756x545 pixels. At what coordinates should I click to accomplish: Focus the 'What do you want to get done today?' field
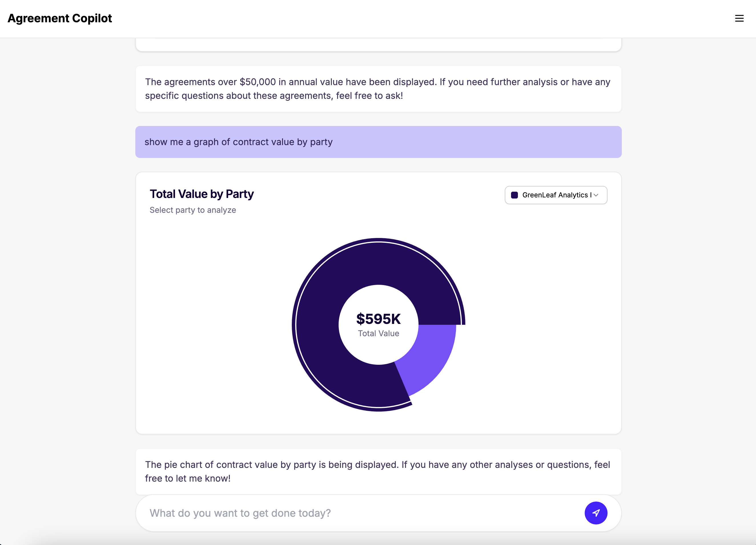pyautogui.click(x=363, y=513)
